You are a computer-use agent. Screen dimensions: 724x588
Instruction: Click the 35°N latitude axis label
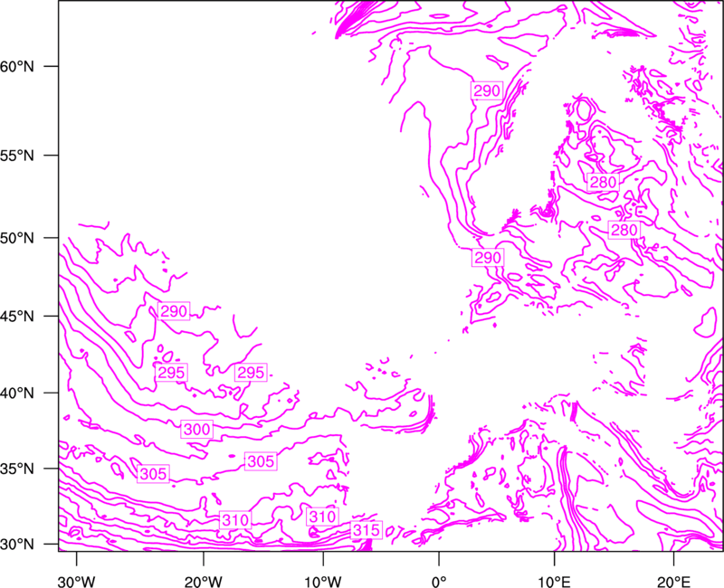[x=17, y=469]
